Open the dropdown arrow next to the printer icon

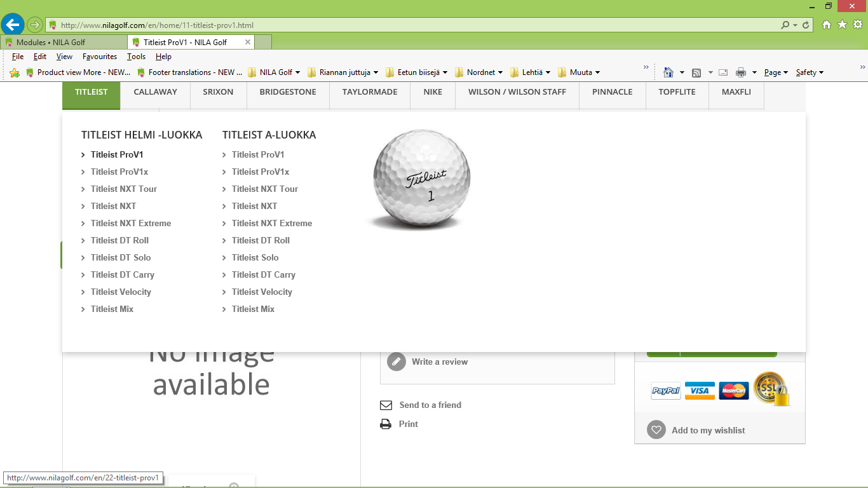754,72
